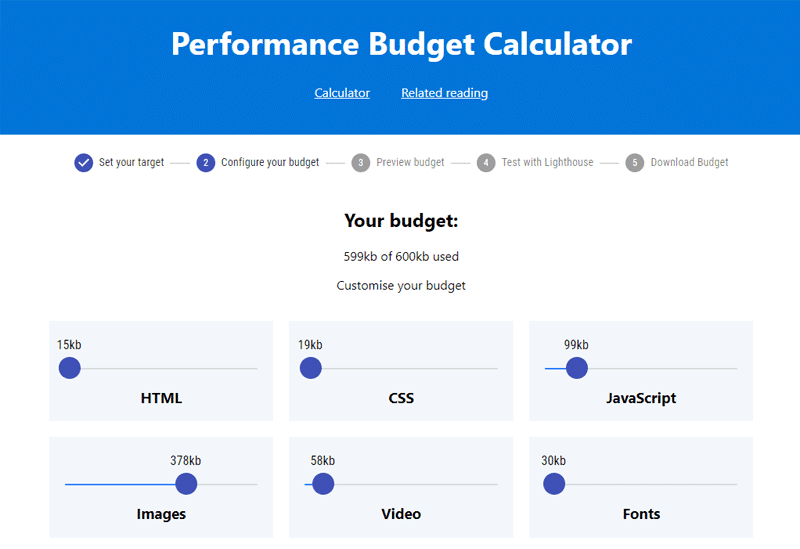Go to Set your target step
This screenshot has width=800, height=549.
(x=131, y=162)
